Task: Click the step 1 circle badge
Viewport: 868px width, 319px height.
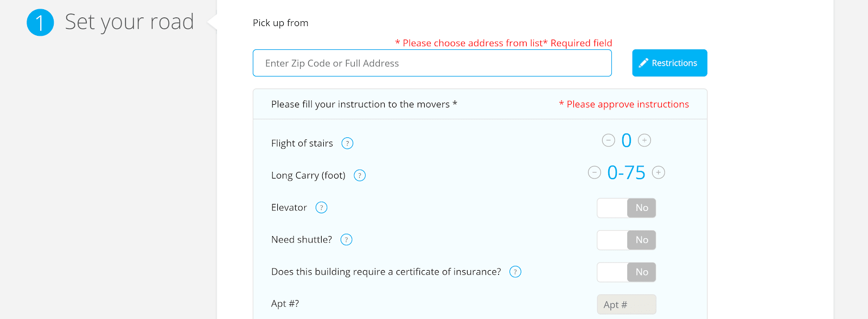Action: coord(40,23)
